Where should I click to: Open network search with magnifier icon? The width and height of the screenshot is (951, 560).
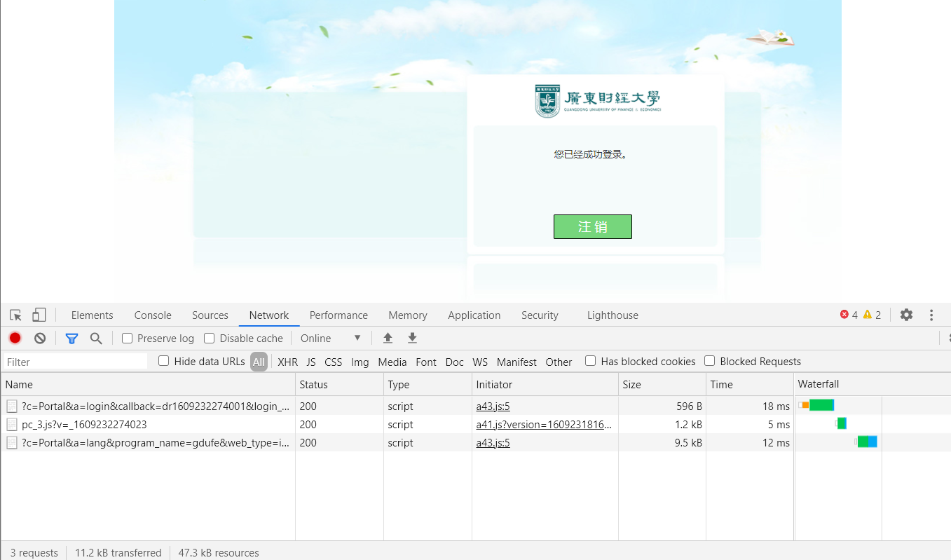pos(96,339)
